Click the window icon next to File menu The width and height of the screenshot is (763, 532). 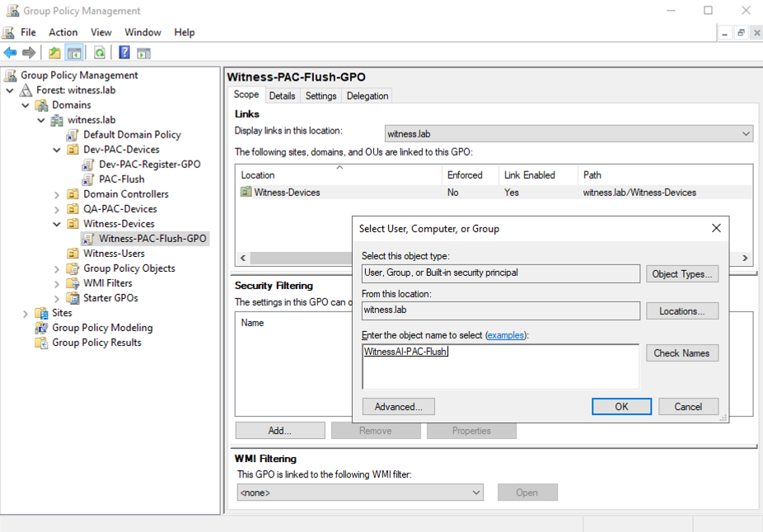8,33
